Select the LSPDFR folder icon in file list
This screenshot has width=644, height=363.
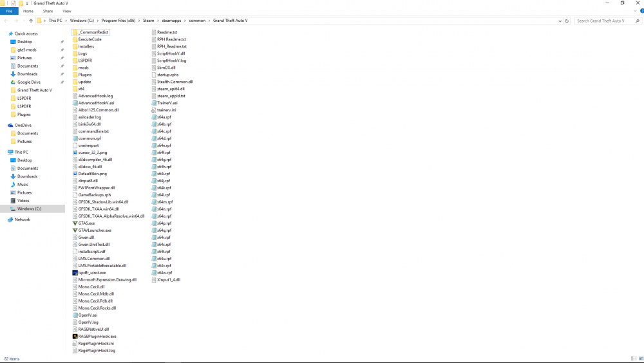click(75, 60)
